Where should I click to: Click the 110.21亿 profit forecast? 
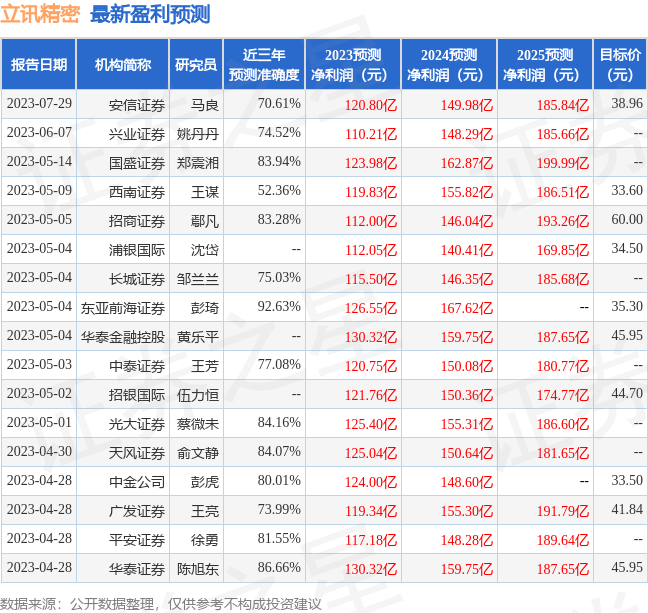(x=371, y=134)
